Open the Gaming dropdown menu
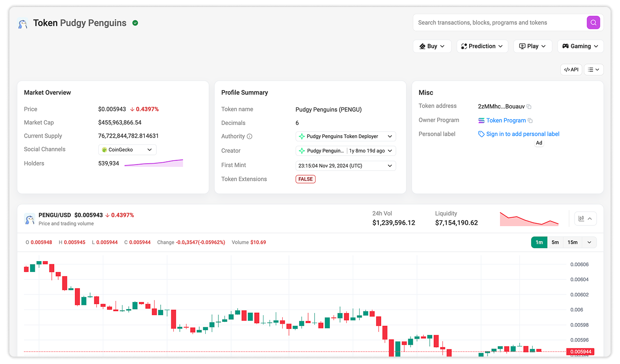 (581, 46)
